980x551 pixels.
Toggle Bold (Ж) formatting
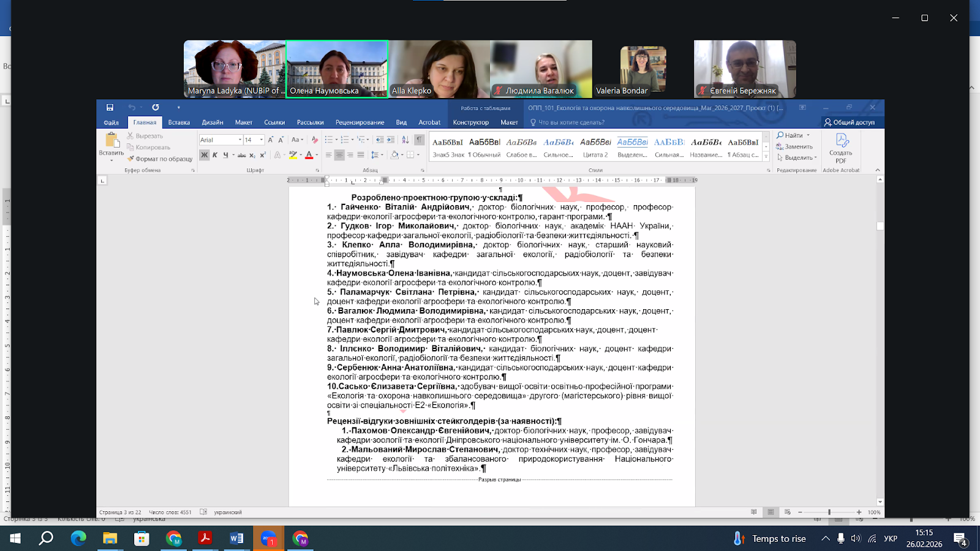[205, 155]
